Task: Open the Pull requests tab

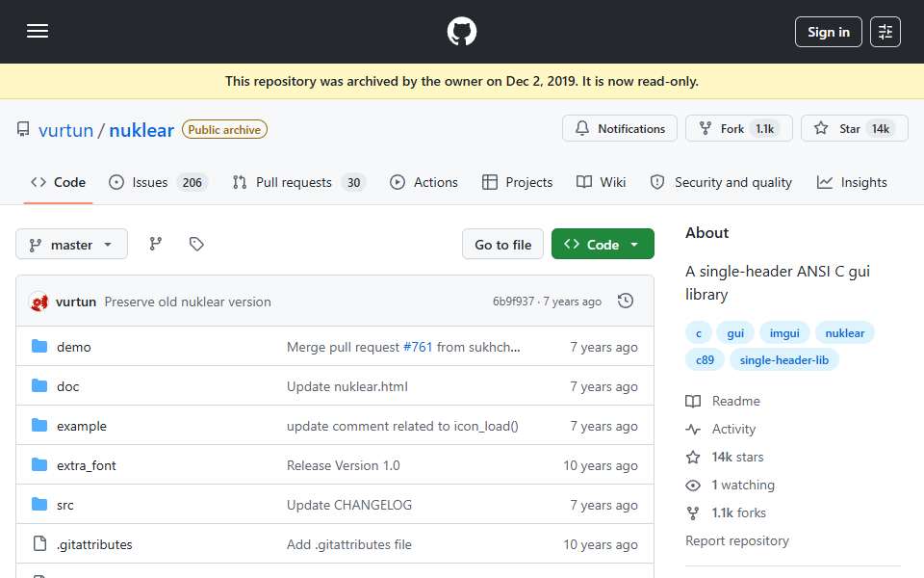Action: (x=298, y=182)
